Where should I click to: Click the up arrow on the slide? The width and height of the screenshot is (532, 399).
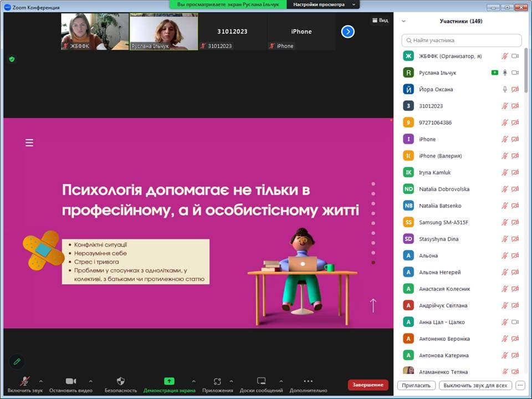[x=373, y=305]
